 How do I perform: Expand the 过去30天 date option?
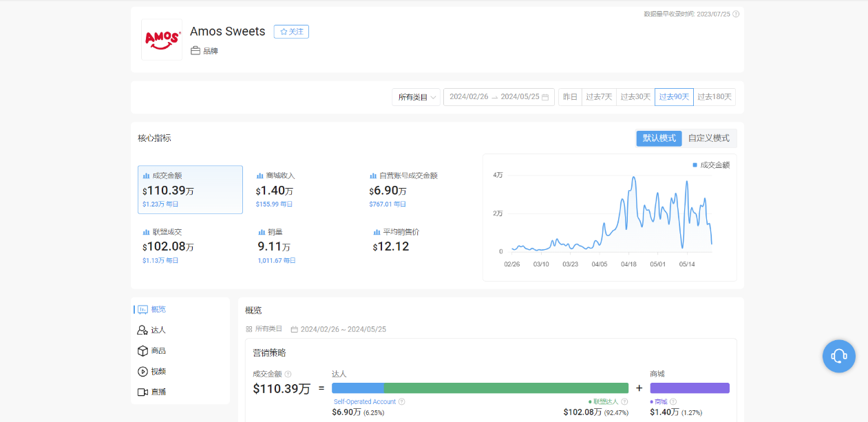coord(635,96)
